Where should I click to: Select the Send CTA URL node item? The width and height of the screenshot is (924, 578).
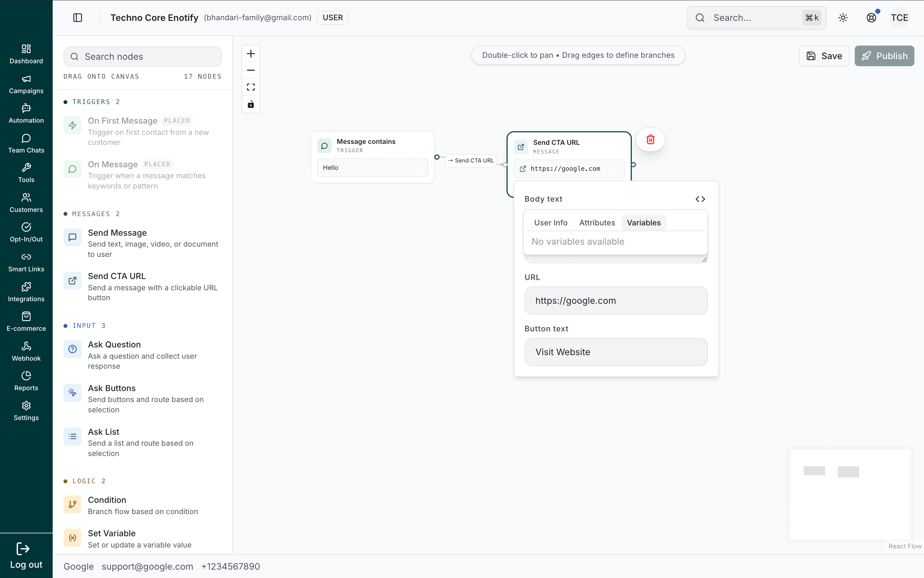pos(142,287)
